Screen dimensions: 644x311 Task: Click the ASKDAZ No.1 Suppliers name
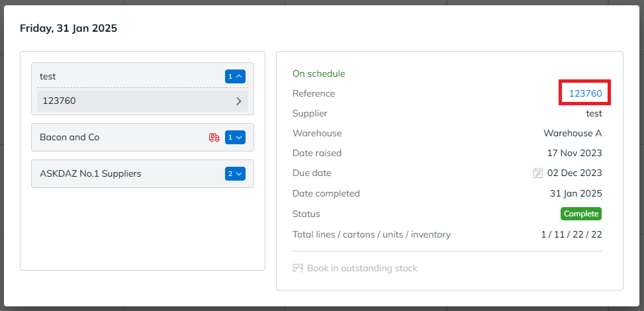[90, 174]
